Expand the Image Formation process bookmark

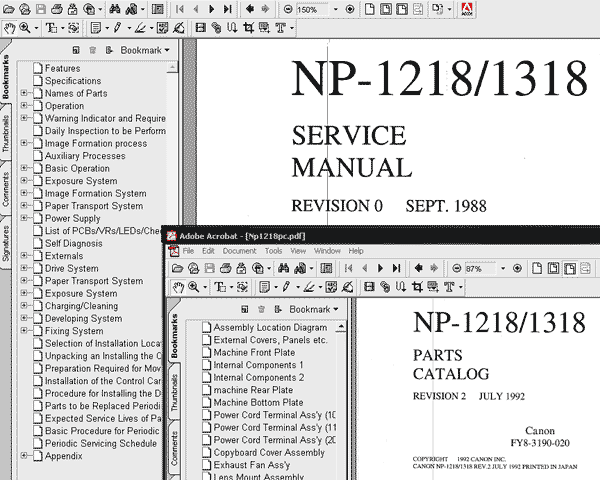click(x=24, y=143)
